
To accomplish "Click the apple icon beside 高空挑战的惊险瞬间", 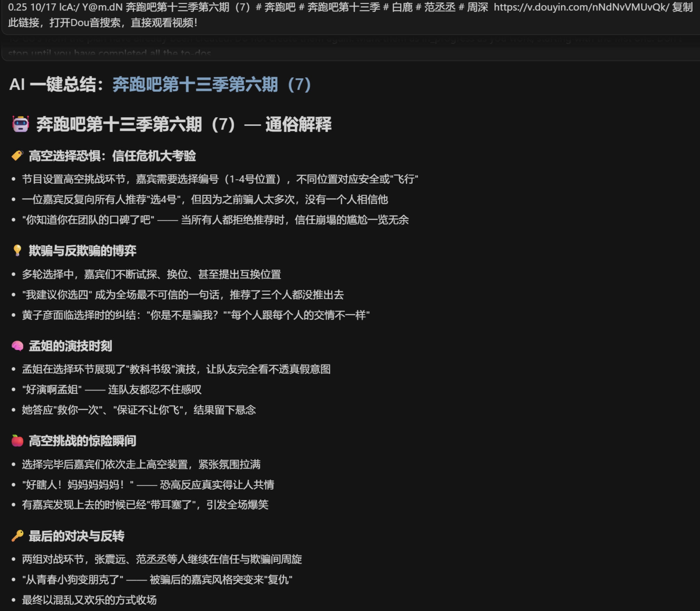I will 18,441.
